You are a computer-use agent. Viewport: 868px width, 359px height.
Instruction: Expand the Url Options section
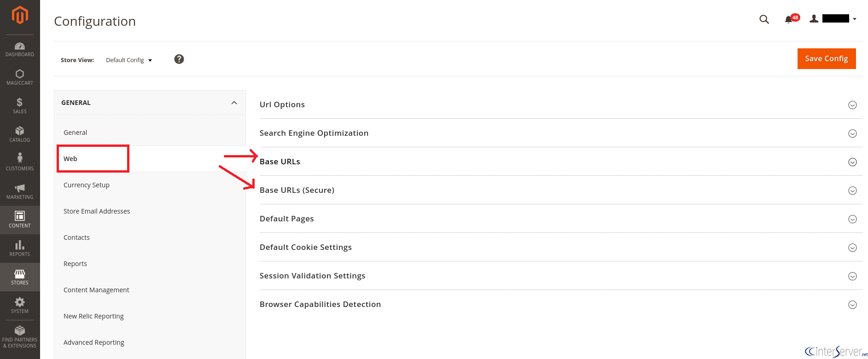(x=561, y=104)
